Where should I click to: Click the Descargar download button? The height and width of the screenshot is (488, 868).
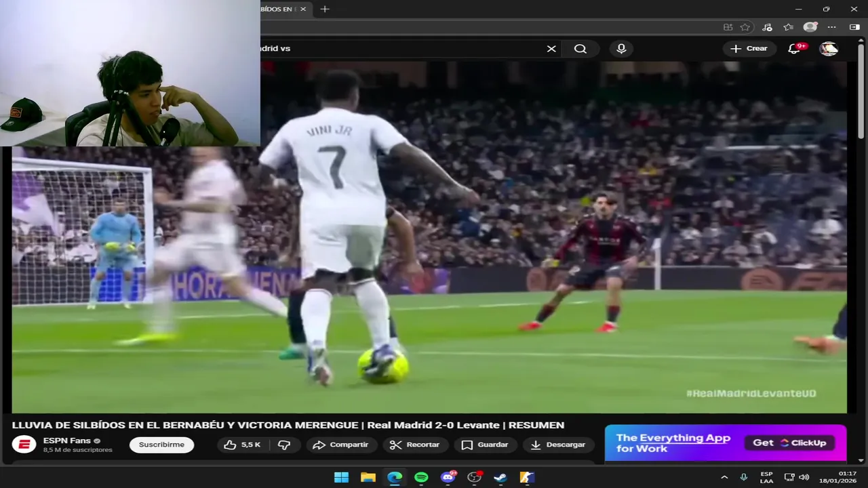[x=557, y=445]
